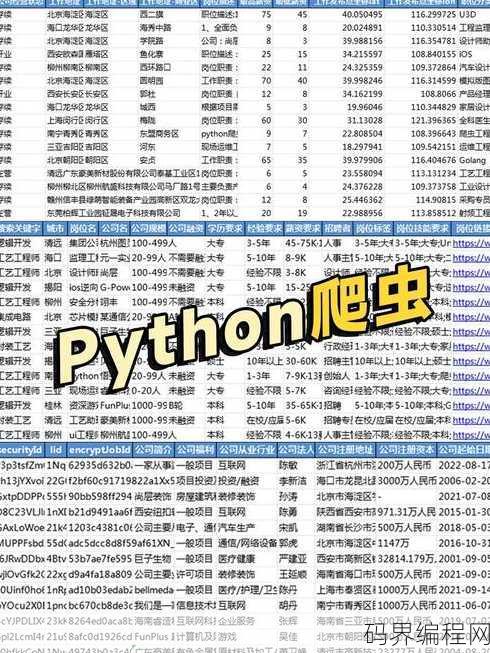The width and height of the screenshot is (490, 653).
Task: Select the company cell 巨子生物
Action: coord(153,558)
